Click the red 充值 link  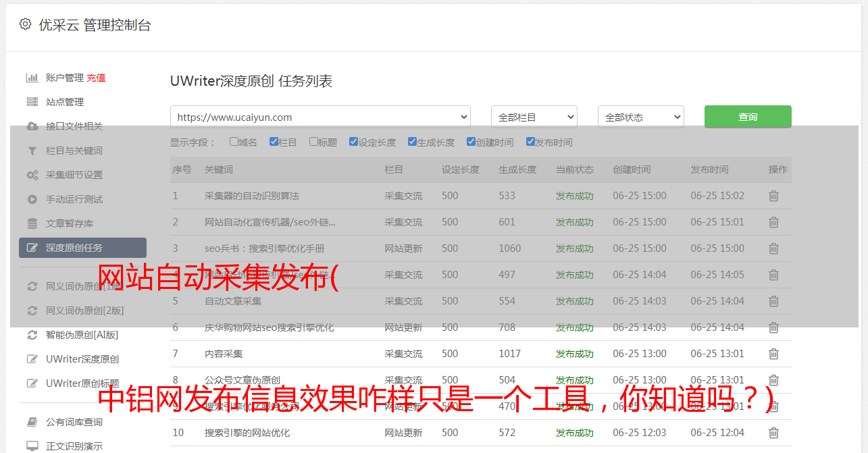[96, 78]
